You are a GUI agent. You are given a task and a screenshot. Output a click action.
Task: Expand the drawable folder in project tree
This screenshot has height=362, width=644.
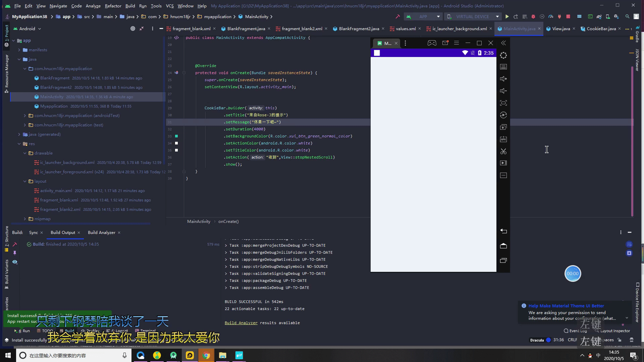click(x=25, y=153)
